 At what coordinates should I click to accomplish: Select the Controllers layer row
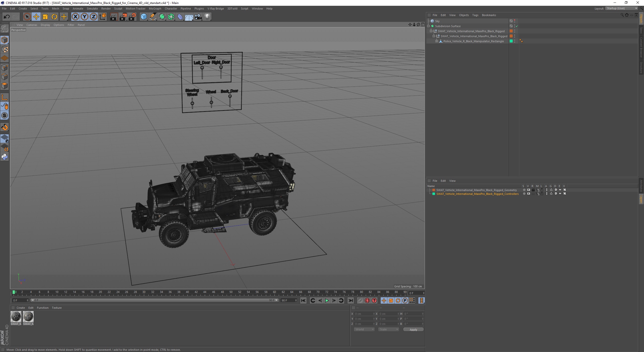tap(477, 194)
